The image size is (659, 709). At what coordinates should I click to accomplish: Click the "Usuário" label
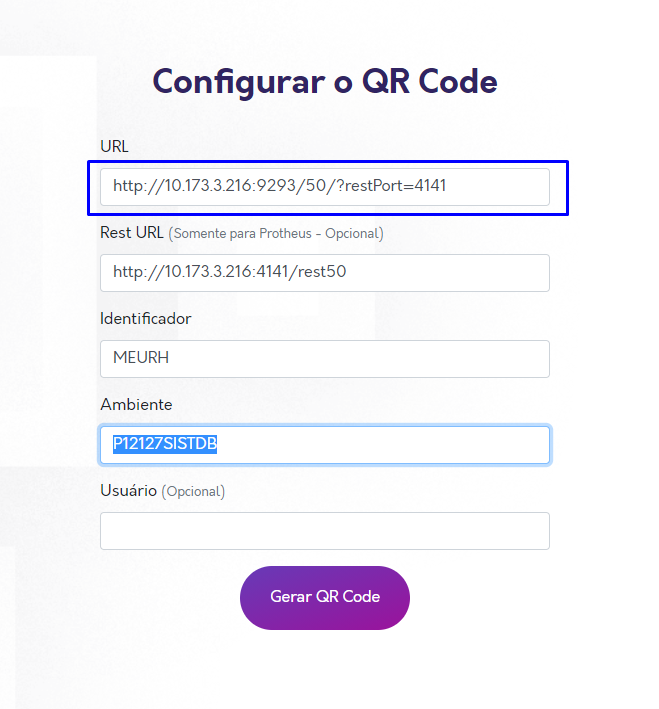(128, 491)
